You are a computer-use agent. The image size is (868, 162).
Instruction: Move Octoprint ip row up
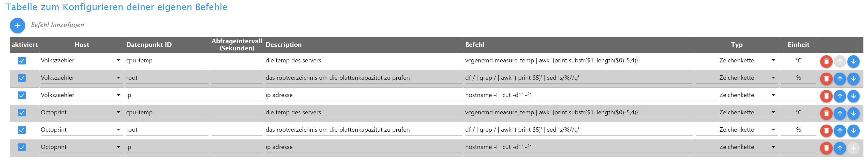[x=840, y=148]
